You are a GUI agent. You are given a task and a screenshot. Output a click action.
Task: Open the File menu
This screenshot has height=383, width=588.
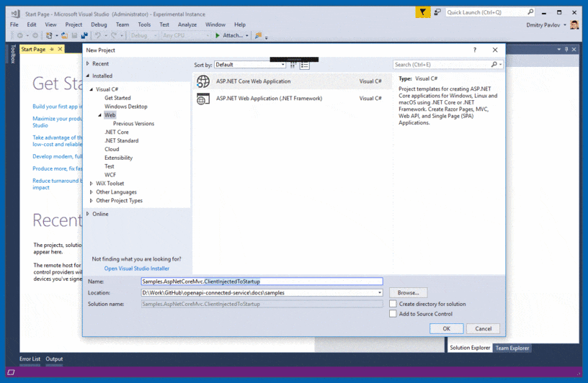tap(14, 24)
